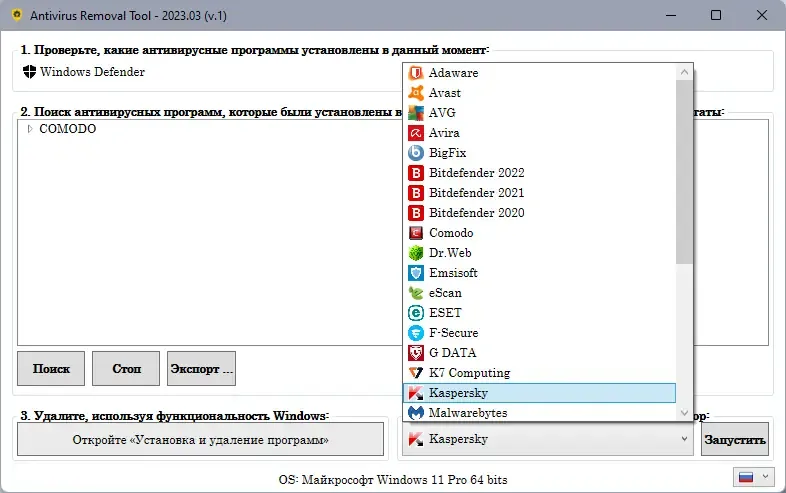786x493 pixels.
Task: Select the AVG text entry
Action: pyautogui.click(x=442, y=113)
